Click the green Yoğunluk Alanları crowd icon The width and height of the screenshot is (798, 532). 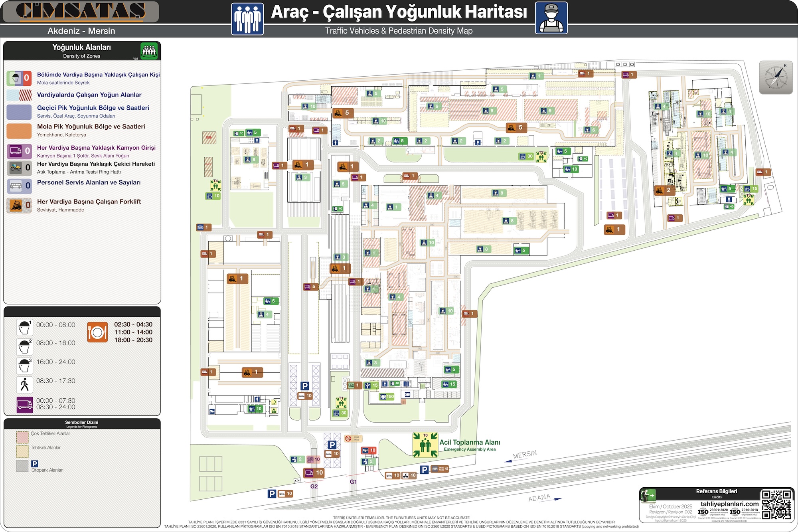[x=149, y=51]
